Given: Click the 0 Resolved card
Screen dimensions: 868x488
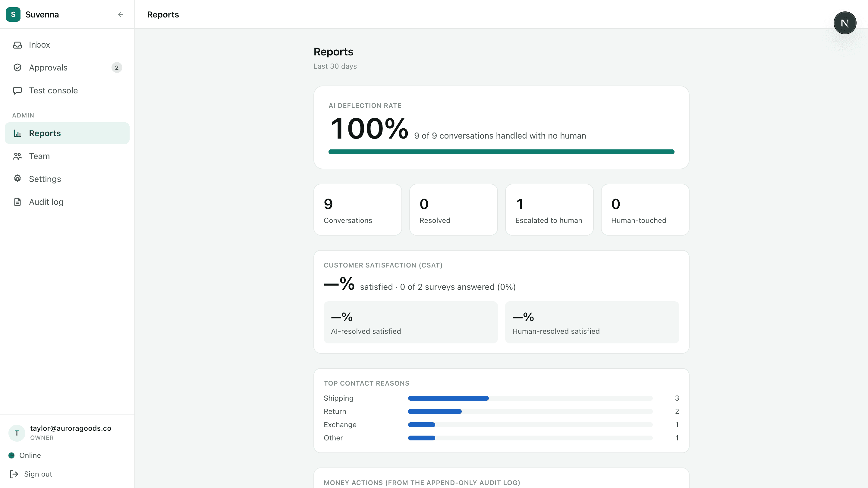Looking at the screenshot, I should pos(453,210).
